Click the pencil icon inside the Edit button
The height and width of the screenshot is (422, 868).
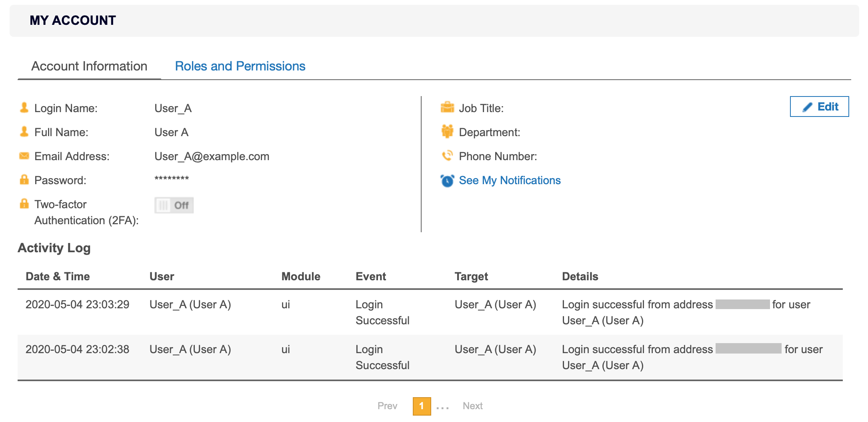pyautogui.click(x=807, y=107)
